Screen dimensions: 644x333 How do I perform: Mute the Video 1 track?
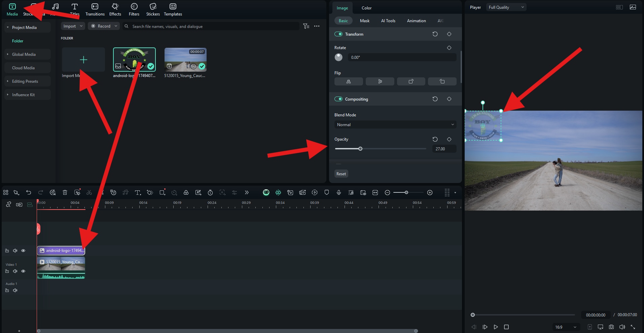(x=15, y=271)
